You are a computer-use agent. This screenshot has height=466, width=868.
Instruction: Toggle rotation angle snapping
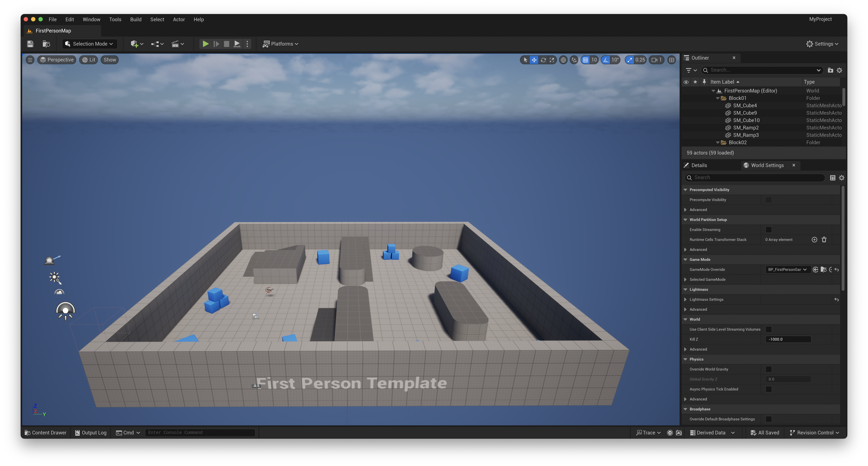coord(606,60)
